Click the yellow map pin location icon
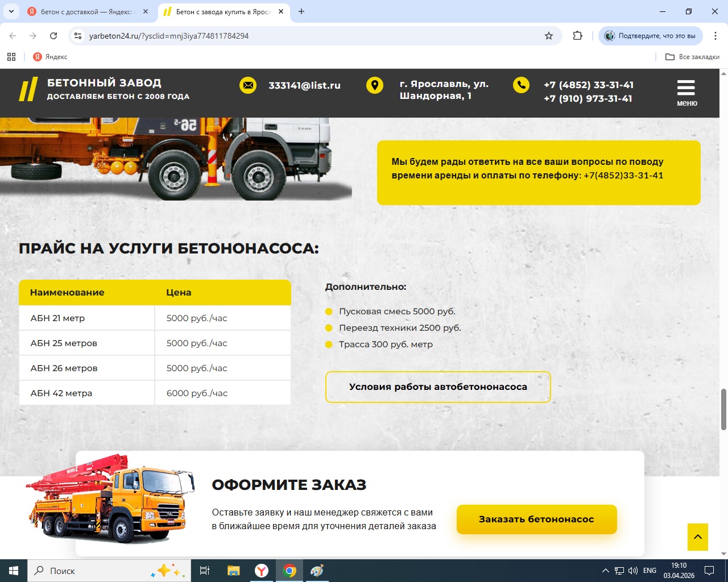Viewport: 728px width, 582px height. point(375,85)
